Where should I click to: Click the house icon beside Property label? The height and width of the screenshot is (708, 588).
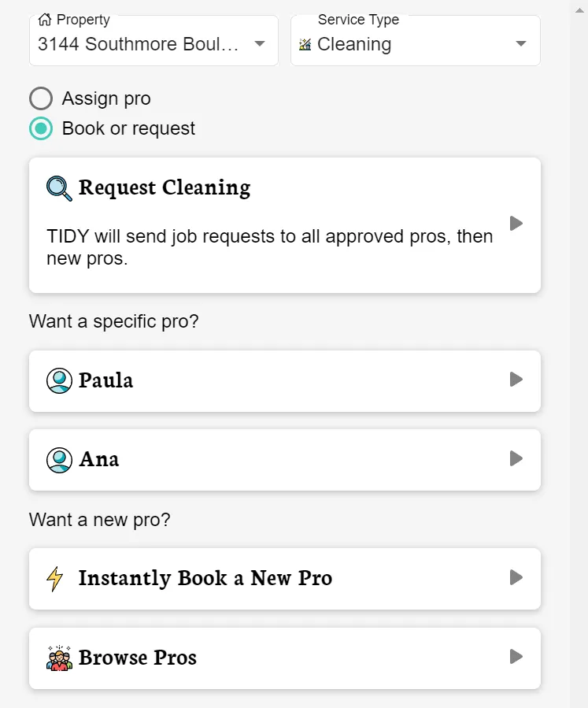[44, 20]
